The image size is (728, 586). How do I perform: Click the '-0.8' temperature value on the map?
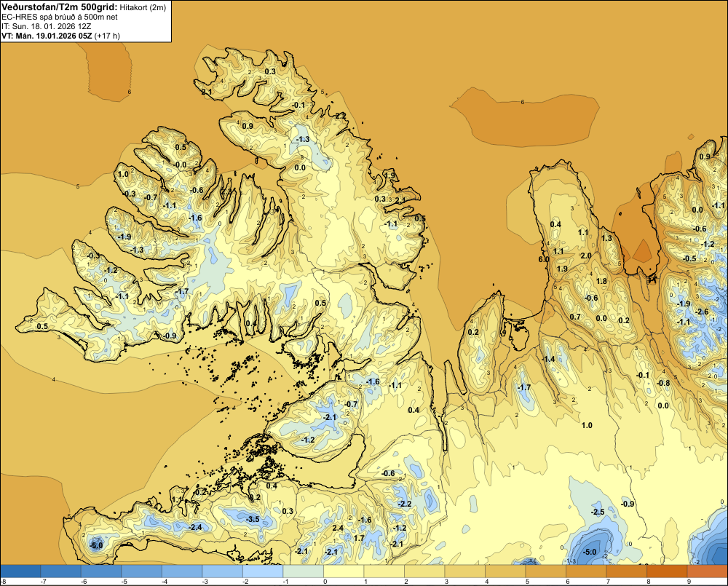(x=663, y=383)
